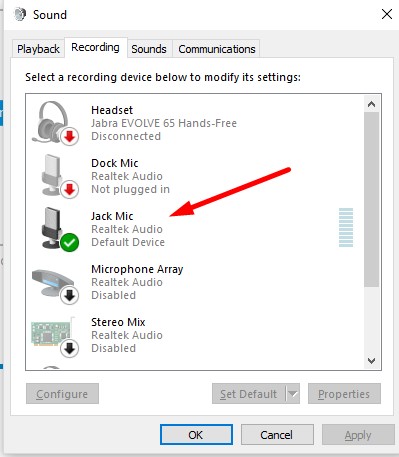Open the Communications tab
This screenshot has height=457, width=399.
(x=217, y=49)
